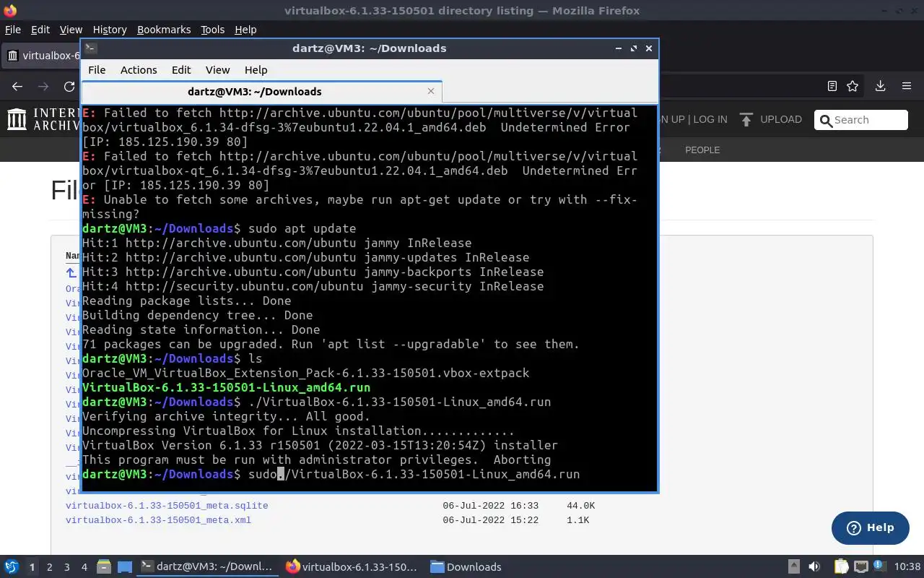
Task: Click the 'Verifying archive integrity... All good.' line
Action: [226, 416]
